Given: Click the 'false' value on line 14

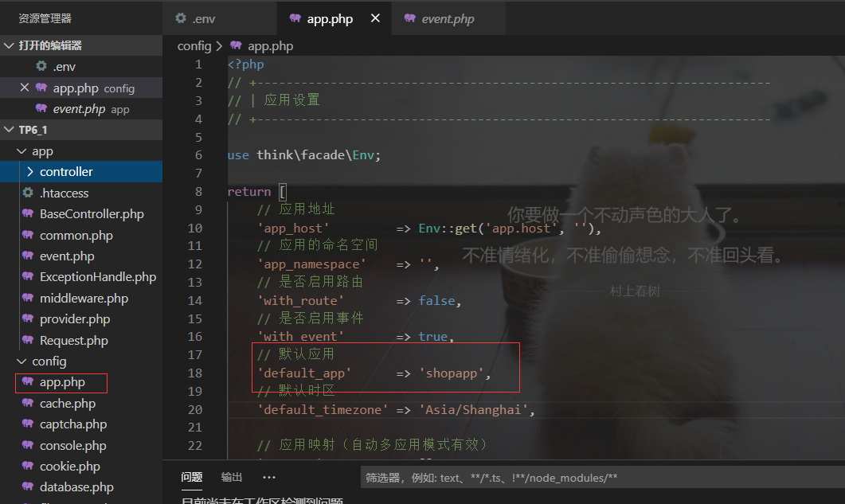Looking at the screenshot, I should click(x=437, y=300).
